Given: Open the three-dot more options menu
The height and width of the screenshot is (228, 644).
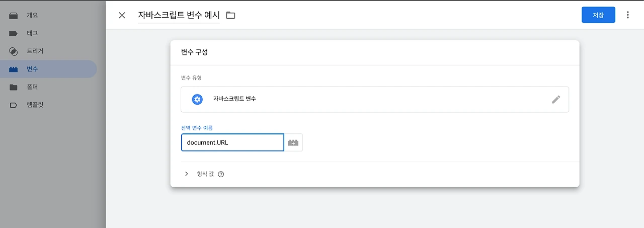Looking at the screenshot, I should pos(627,15).
